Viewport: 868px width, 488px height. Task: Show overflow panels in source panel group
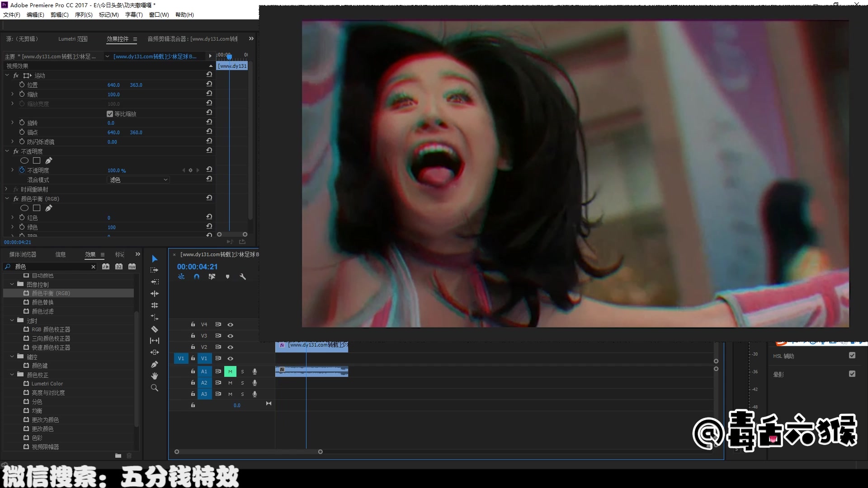[x=251, y=39]
